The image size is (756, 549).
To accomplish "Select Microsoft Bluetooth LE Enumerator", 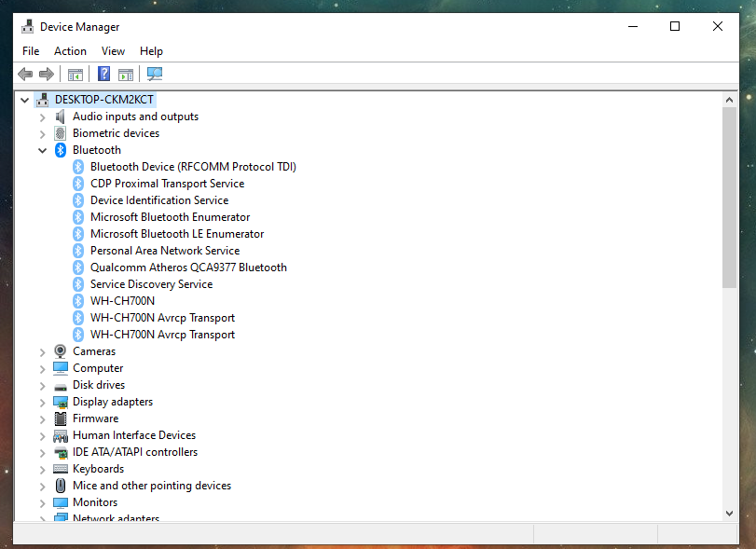I will pos(177,234).
